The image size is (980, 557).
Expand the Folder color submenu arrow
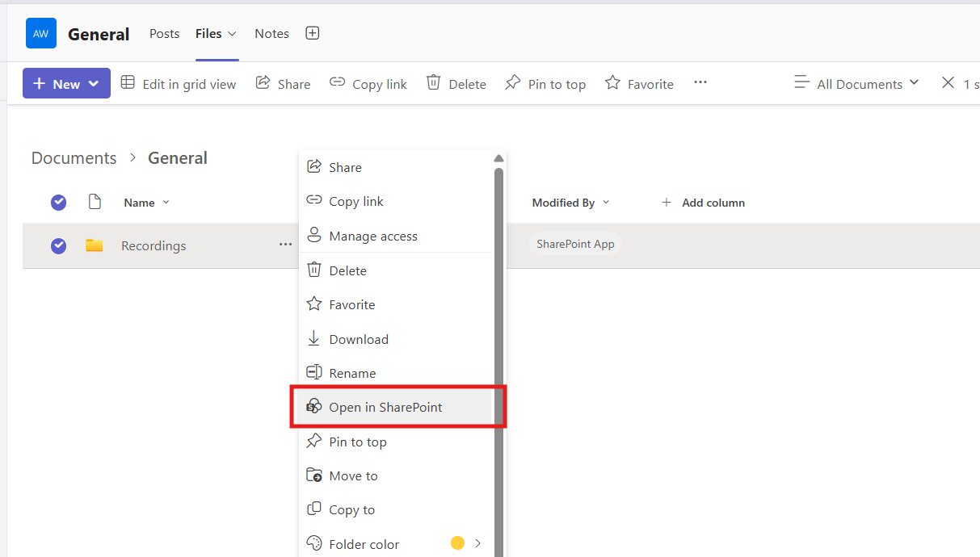(477, 543)
